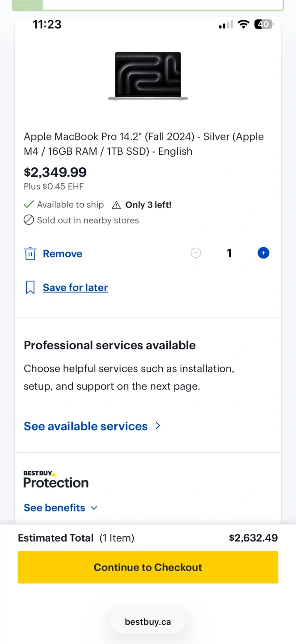Viewport: 296px width, 644px height.
Task: Tap the Wi-Fi status icon
Action: (243, 25)
